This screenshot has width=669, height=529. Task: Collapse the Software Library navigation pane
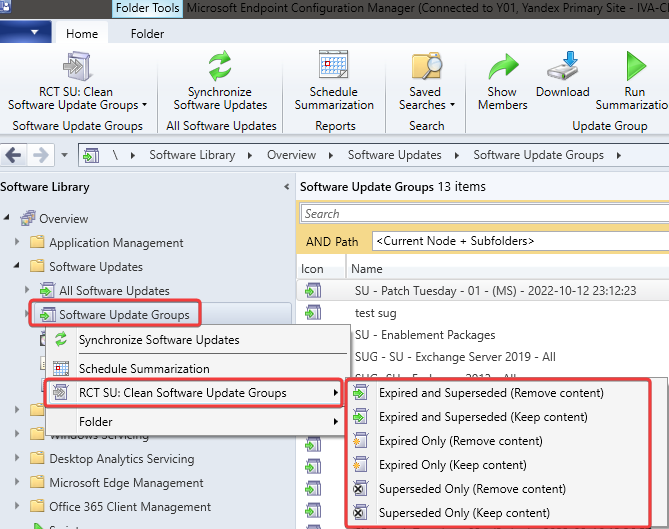click(x=286, y=186)
